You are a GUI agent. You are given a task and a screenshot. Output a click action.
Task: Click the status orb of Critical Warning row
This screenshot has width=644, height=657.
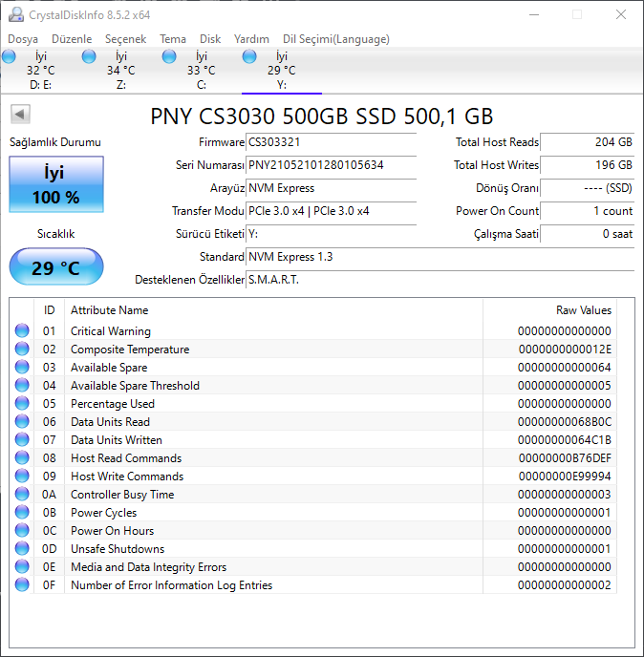point(22,330)
